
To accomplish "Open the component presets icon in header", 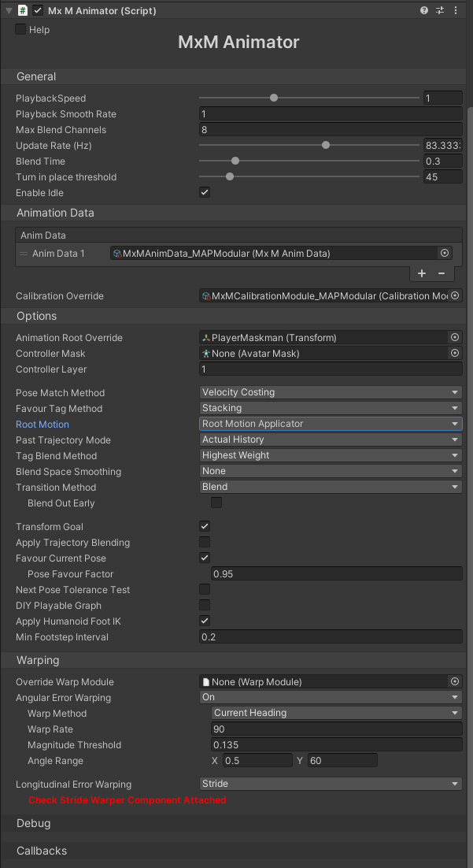I will point(440,10).
